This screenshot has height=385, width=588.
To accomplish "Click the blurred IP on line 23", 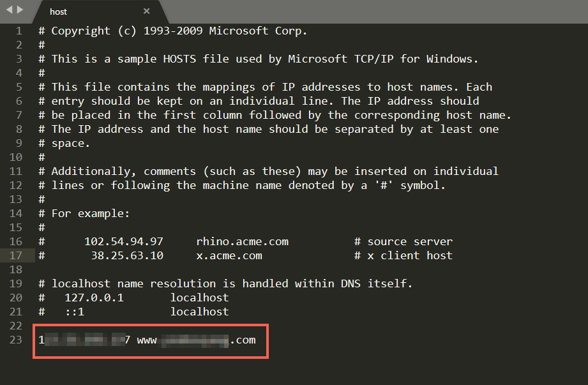I will [x=84, y=340].
